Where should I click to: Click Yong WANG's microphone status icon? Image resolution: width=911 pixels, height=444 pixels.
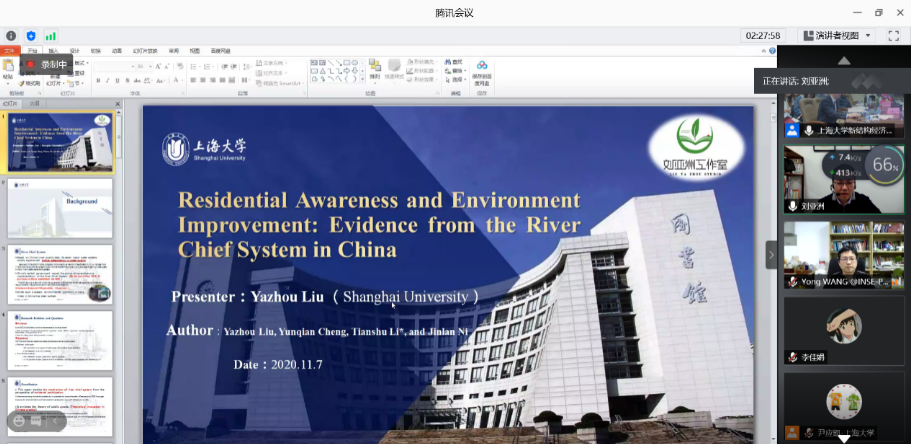[x=791, y=282]
